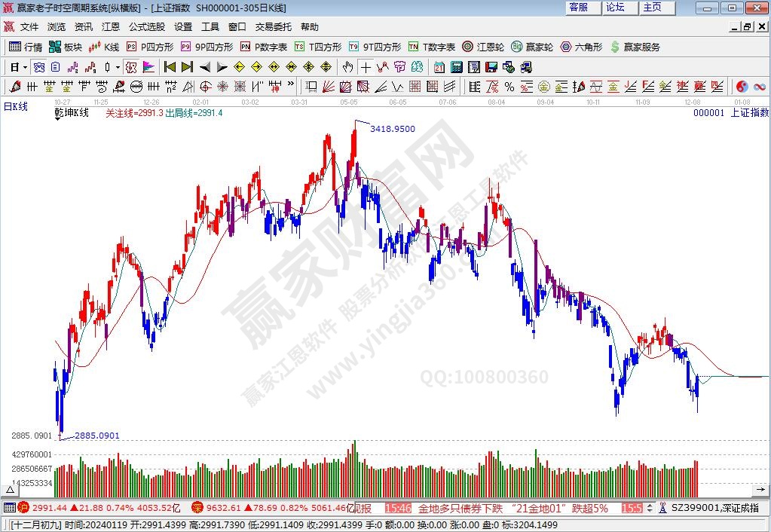Click the percent sign tool icon
The height and width of the screenshot is (532, 771).
coord(509,86)
